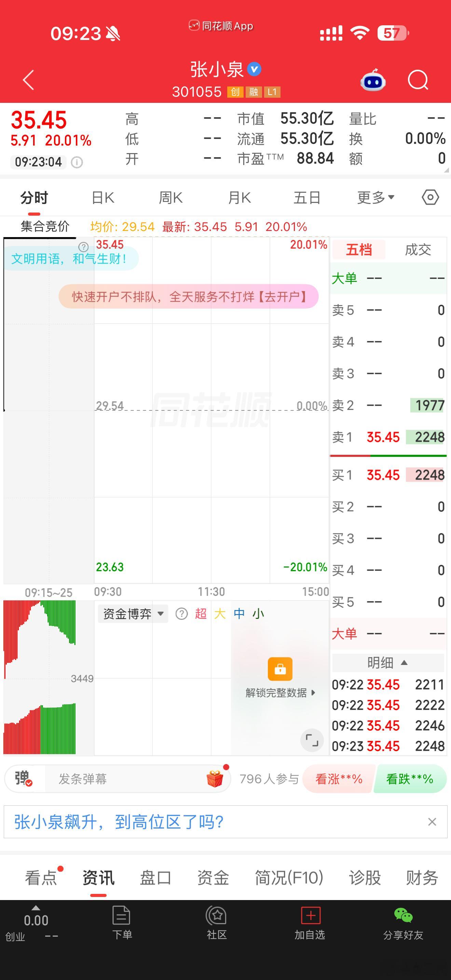This screenshot has width=451, height=980.
Task: Open the 财务 tab
Action: point(422,878)
